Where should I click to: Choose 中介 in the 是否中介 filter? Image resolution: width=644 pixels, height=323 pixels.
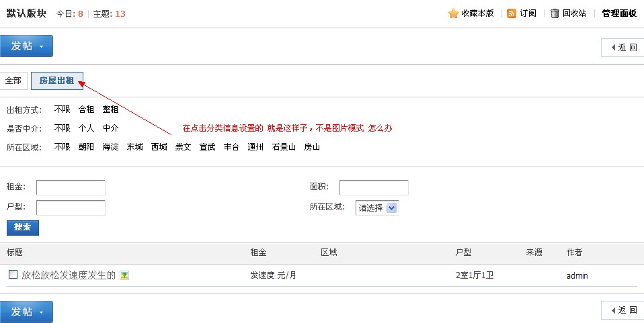click(x=110, y=128)
